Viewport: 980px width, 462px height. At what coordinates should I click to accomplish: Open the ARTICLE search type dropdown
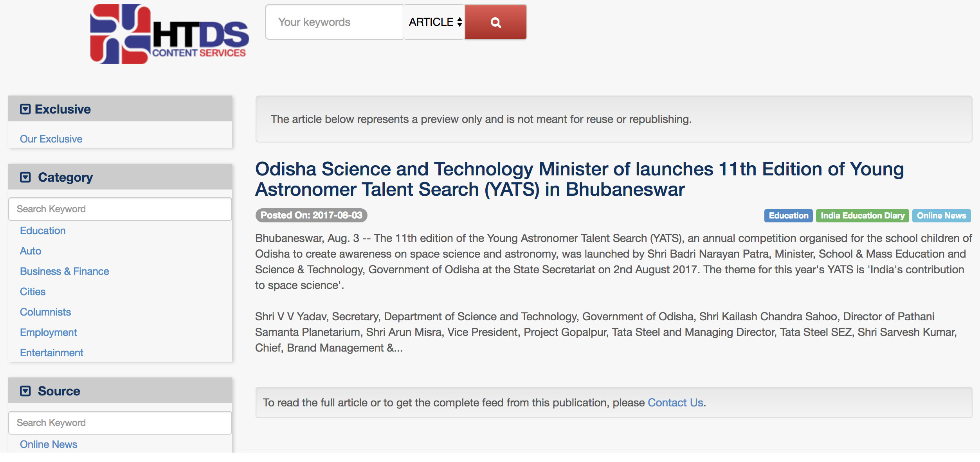[434, 22]
